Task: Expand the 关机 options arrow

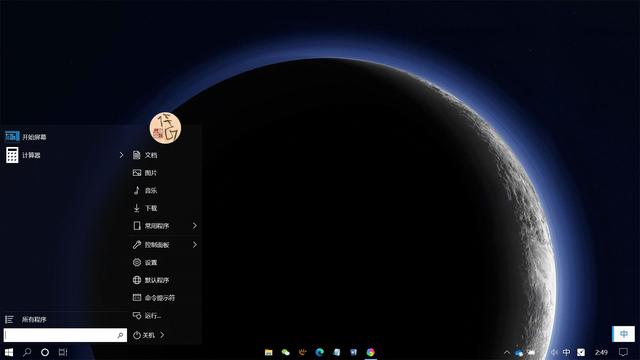Action: pyautogui.click(x=162, y=335)
